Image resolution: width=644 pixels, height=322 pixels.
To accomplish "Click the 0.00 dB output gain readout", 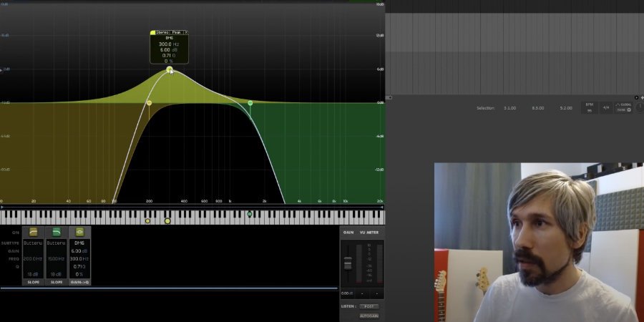I will pyautogui.click(x=347, y=293).
